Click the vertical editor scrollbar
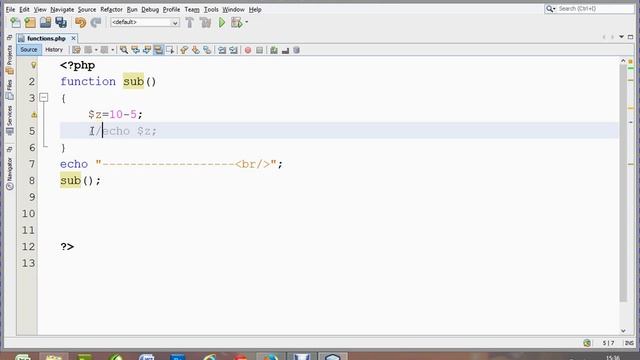The height and width of the screenshot is (360, 640). point(623,183)
